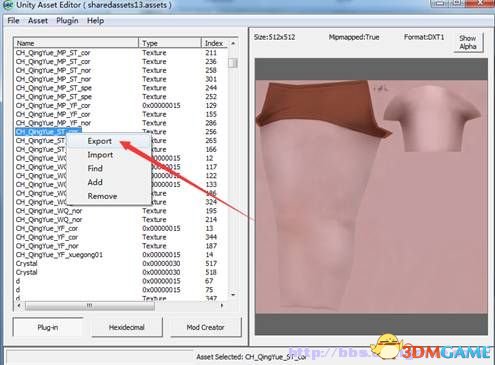The width and height of the screenshot is (495, 365).
Task: Open the File menu
Action: coord(14,21)
